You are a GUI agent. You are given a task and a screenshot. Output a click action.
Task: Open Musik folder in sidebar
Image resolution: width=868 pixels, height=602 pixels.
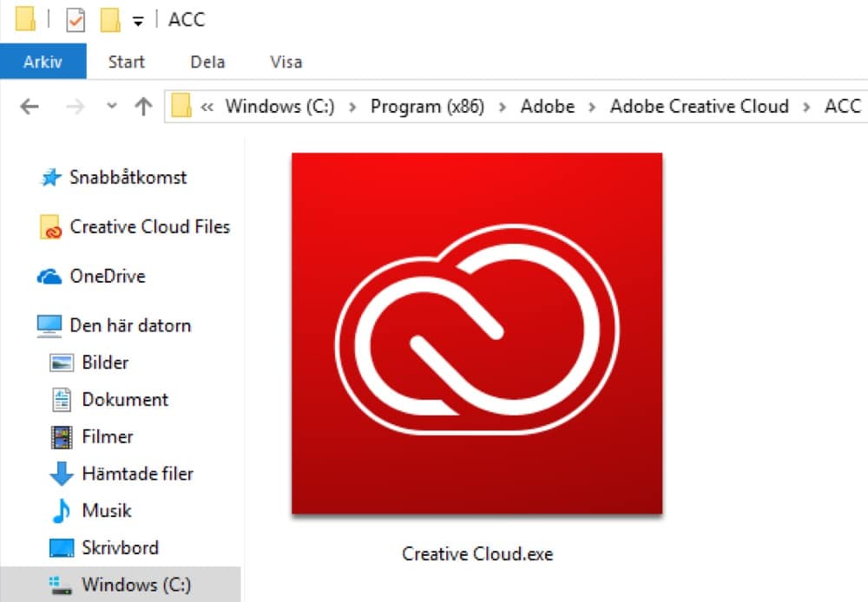(x=107, y=510)
